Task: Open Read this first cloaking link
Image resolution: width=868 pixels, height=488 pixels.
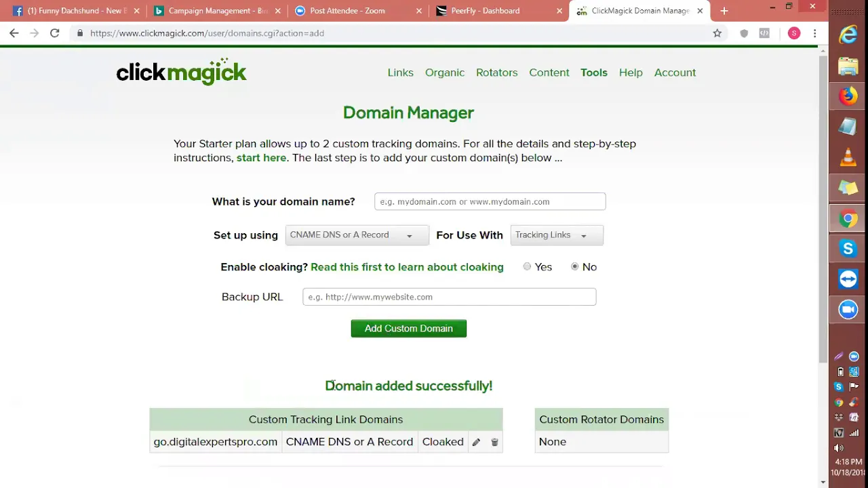Action: click(407, 267)
